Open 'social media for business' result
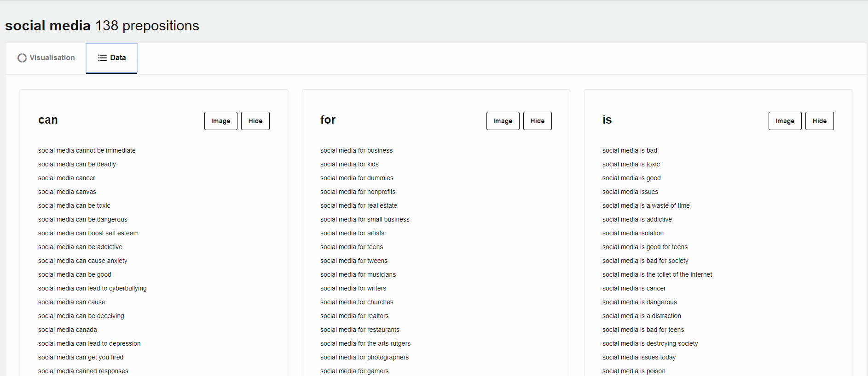The height and width of the screenshot is (376, 868). point(356,151)
